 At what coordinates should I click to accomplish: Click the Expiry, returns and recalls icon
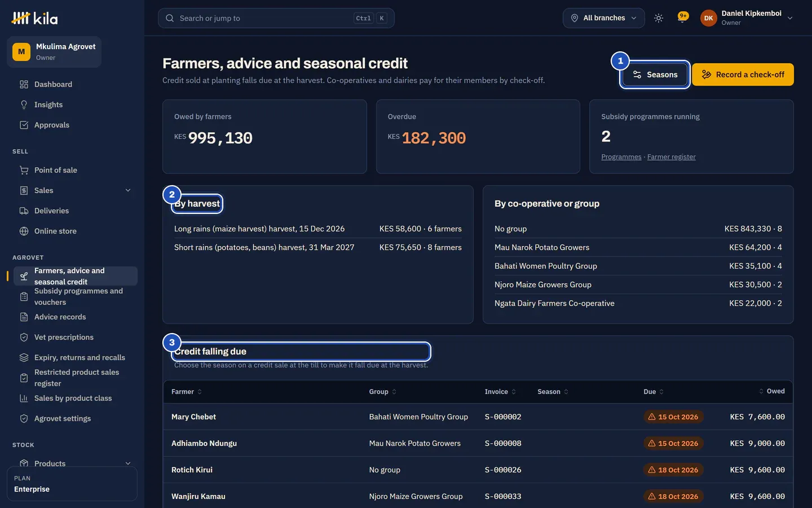[x=24, y=357]
